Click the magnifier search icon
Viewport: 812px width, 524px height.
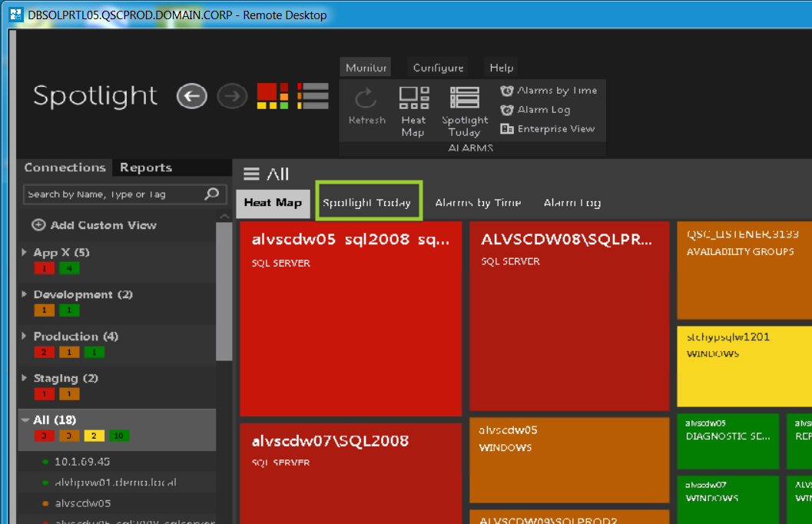(x=212, y=194)
